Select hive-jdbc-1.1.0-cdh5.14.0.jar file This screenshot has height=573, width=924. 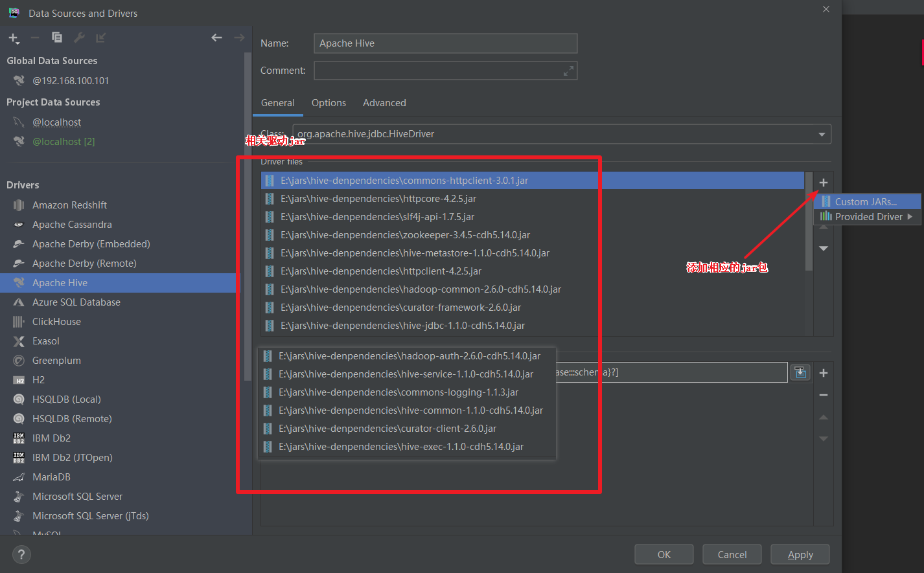click(x=533, y=326)
